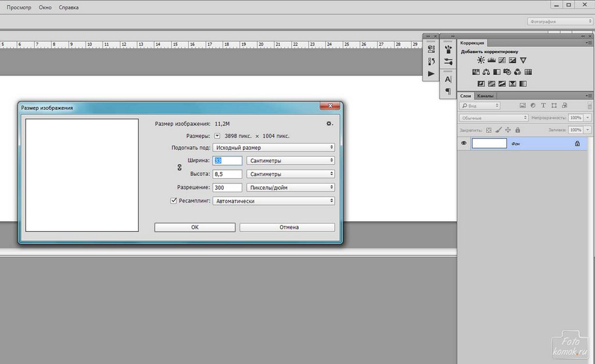Open the Actions panel play icon
595x364 pixels.
tap(431, 74)
